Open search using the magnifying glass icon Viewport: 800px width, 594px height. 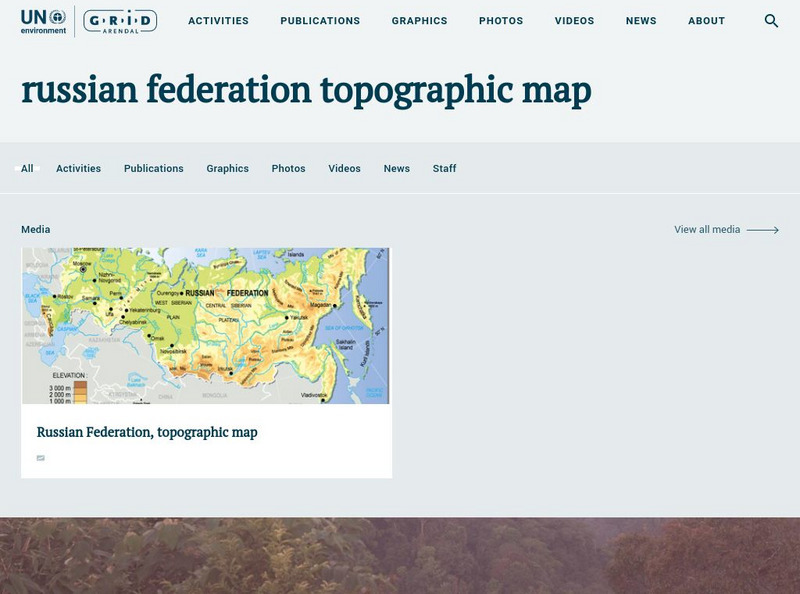pyautogui.click(x=770, y=19)
